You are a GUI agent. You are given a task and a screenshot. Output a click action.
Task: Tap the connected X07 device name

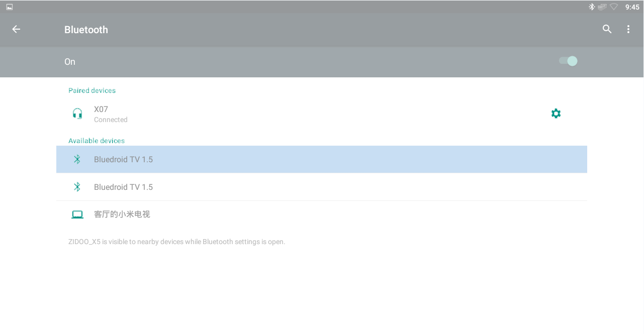101,109
